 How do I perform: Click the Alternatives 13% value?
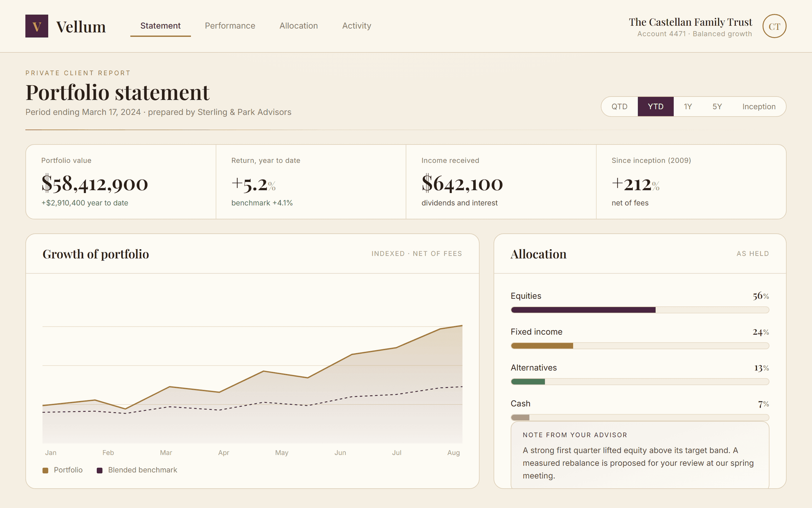pyautogui.click(x=761, y=367)
